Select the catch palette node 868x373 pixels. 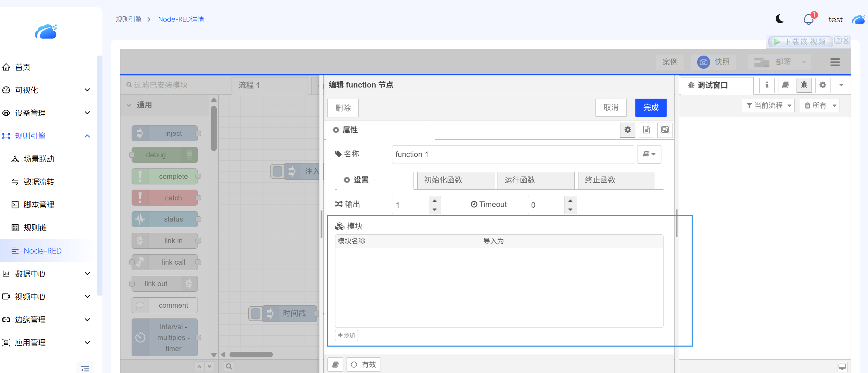pyautogui.click(x=165, y=198)
